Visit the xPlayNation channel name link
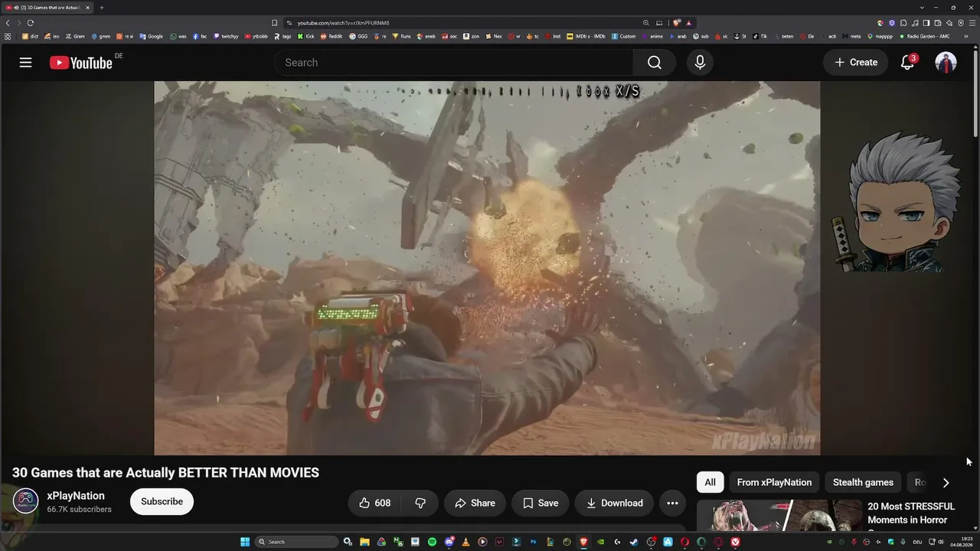The image size is (980, 551). (x=76, y=496)
